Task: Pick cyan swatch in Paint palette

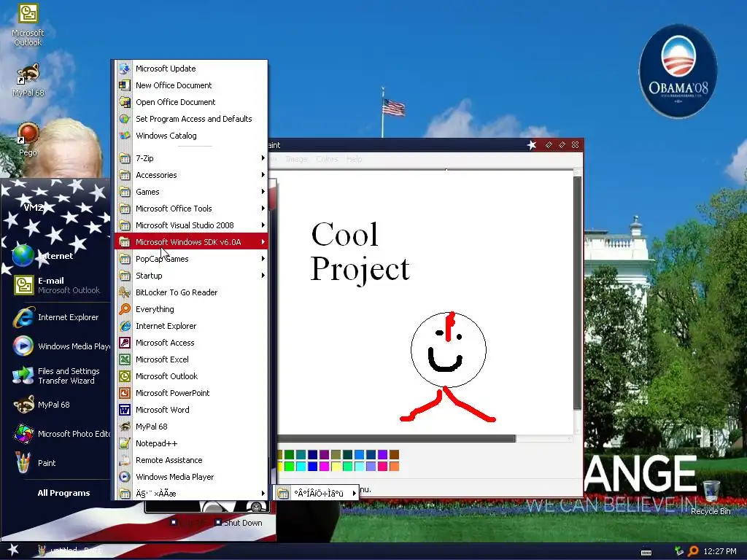Action: tap(301, 466)
